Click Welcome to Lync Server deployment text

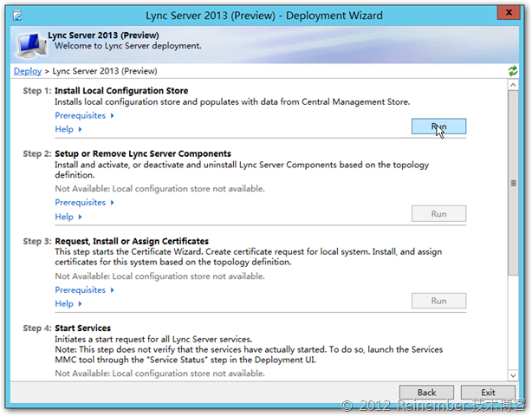(128, 46)
